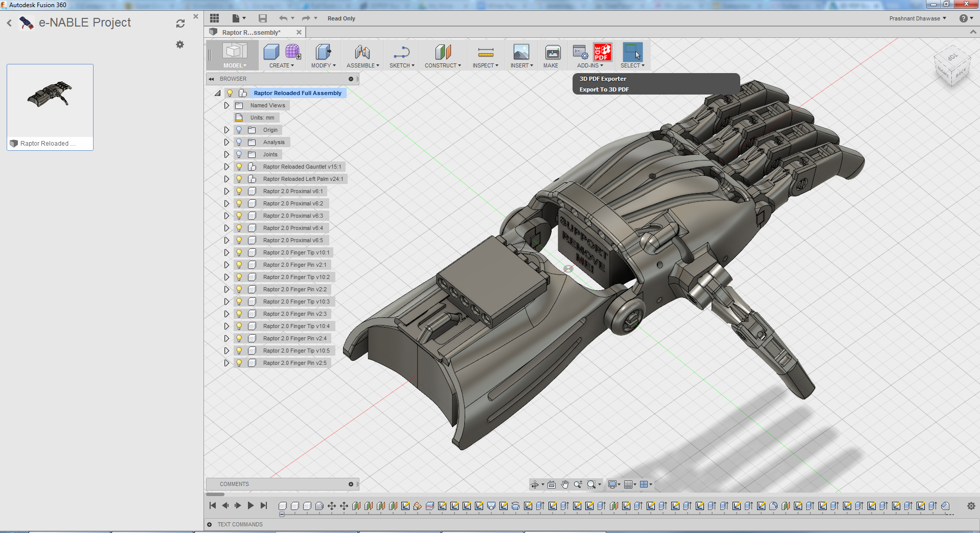Open the Inspect measurement tools
The height and width of the screenshot is (533, 980).
coord(485,56)
